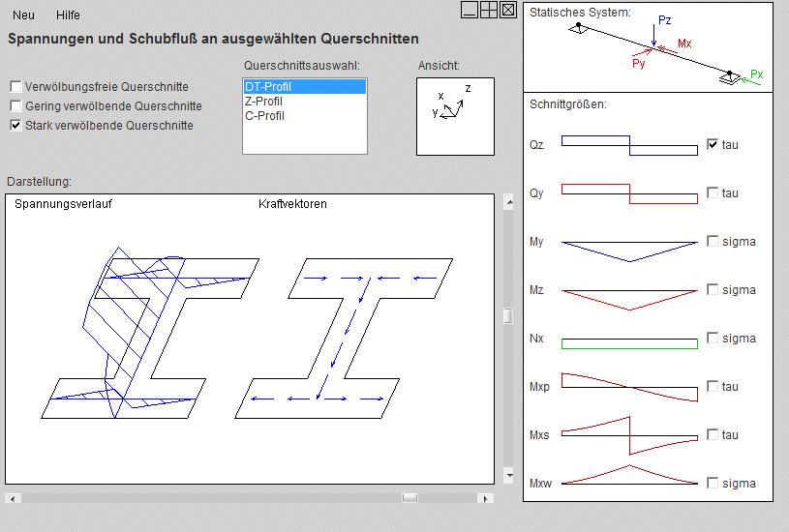Click the Mxw warping moment diagram

tap(629, 476)
